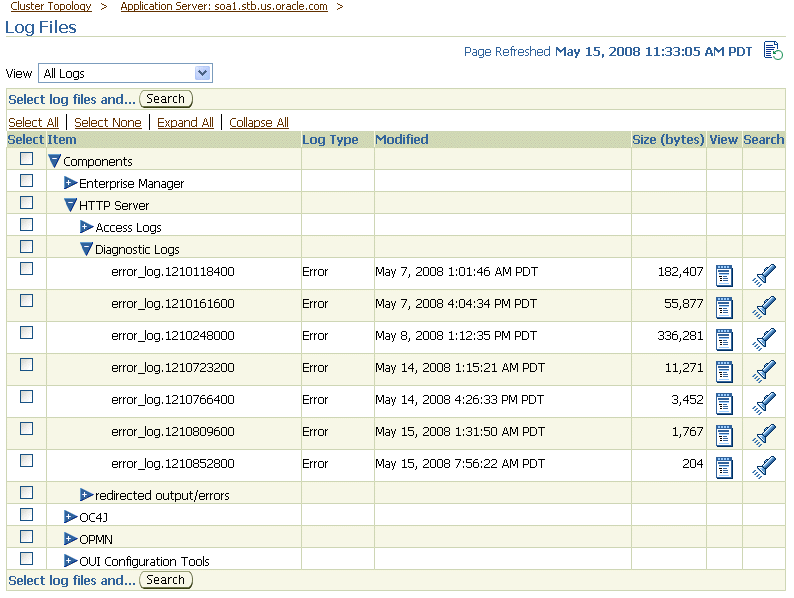This screenshot has height=598, width=794.
Task: Click the Collapse All link
Action: pyautogui.click(x=259, y=123)
